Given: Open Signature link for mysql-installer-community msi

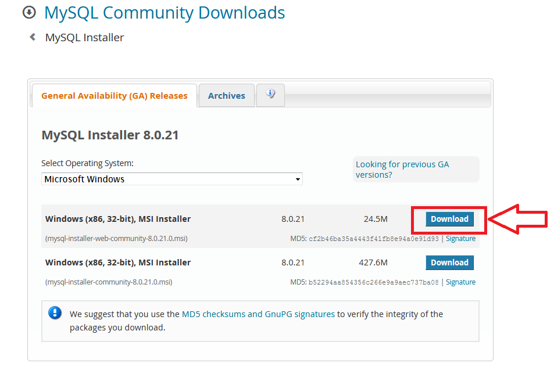Looking at the screenshot, I should tap(460, 282).
